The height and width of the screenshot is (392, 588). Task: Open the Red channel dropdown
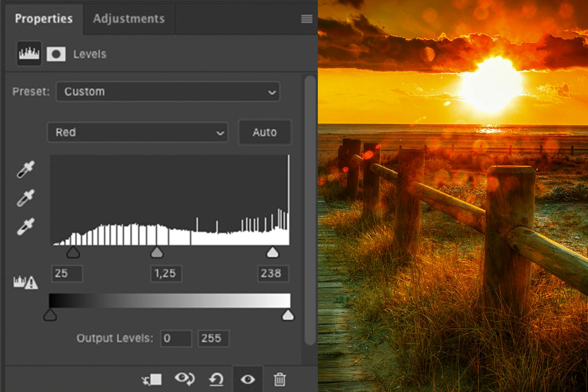pyautogui.click(x=137, y=132)
